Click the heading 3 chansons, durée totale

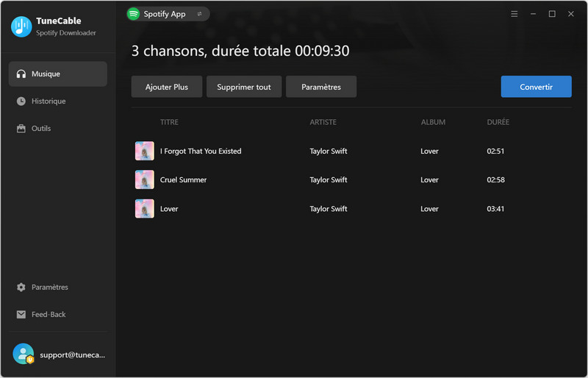[x=240, y=51]
